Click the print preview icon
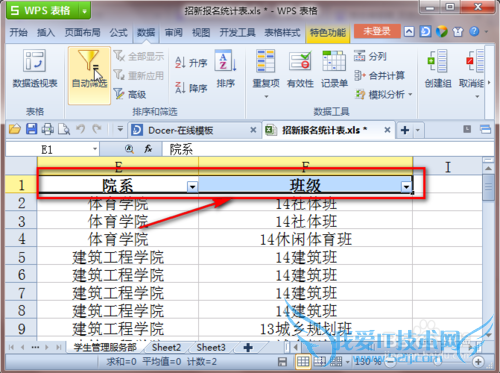This screenshot has width=500, height=373. [64, 129]
